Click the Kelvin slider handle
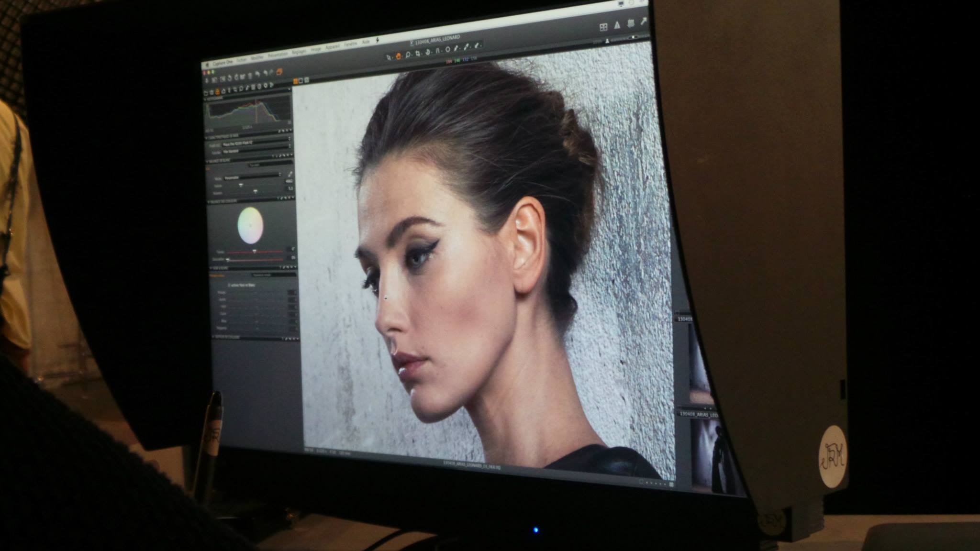 [241, 185]
